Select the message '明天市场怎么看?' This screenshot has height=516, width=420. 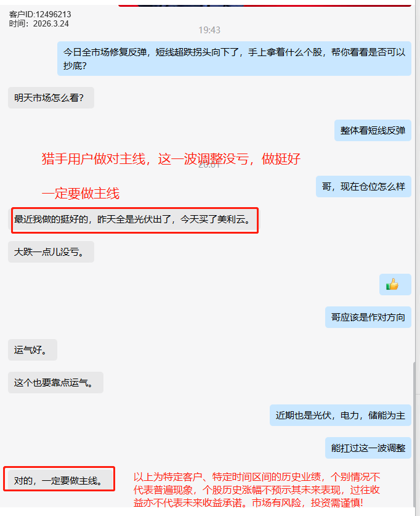pos(51,98)
